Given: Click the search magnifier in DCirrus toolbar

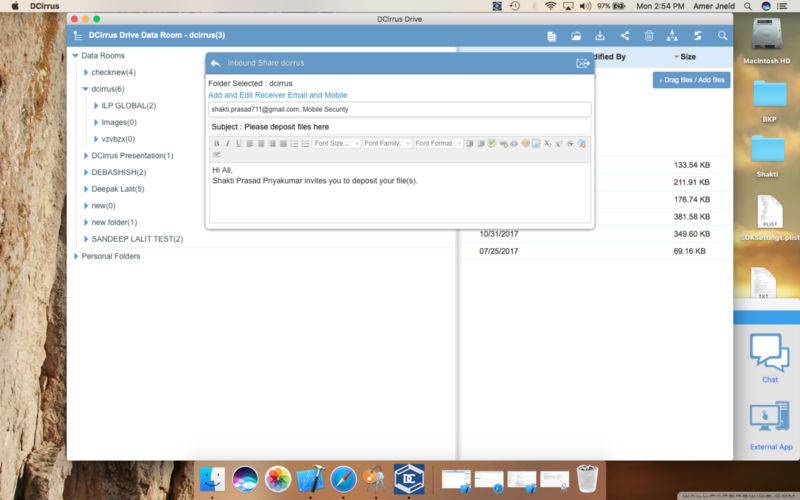Looking at the screenshot, I should (722, 36).
